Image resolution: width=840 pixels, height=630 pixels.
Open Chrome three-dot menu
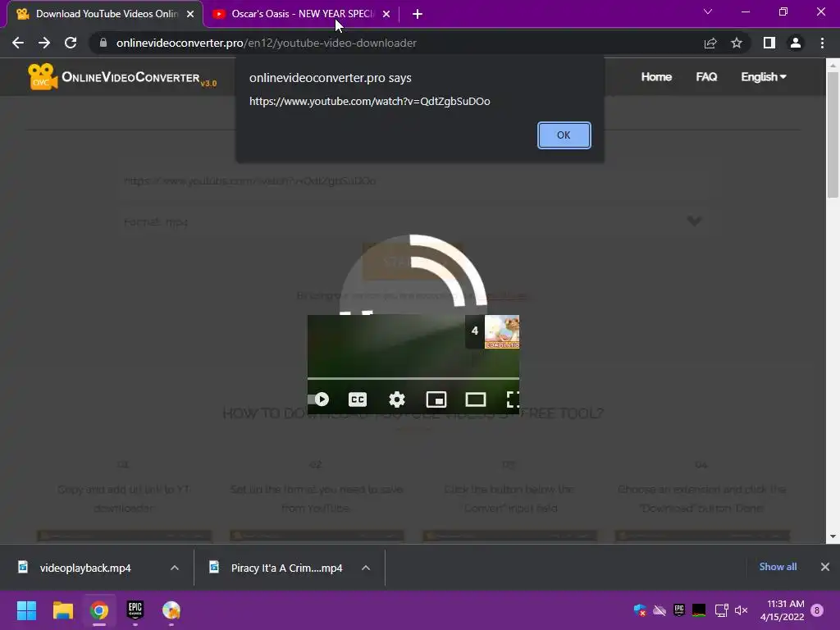(822, 43)
